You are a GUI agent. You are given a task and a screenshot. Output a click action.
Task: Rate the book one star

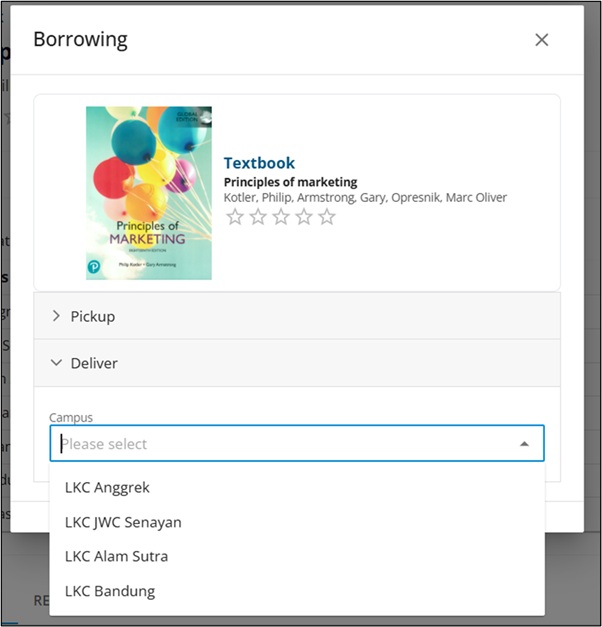click(x=235, y=217)
